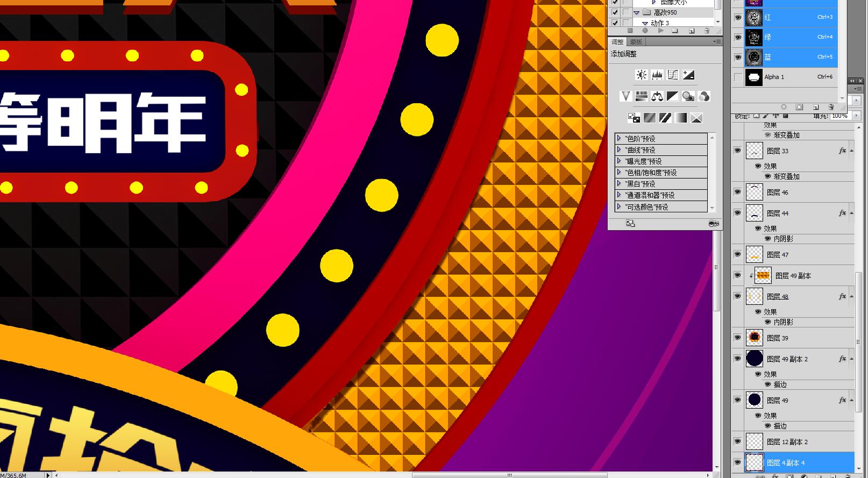Add a Channel Mixer adjustment
The height and width of the screenshot is (478, 868).
pyautogui.click(x=704, y=96)
